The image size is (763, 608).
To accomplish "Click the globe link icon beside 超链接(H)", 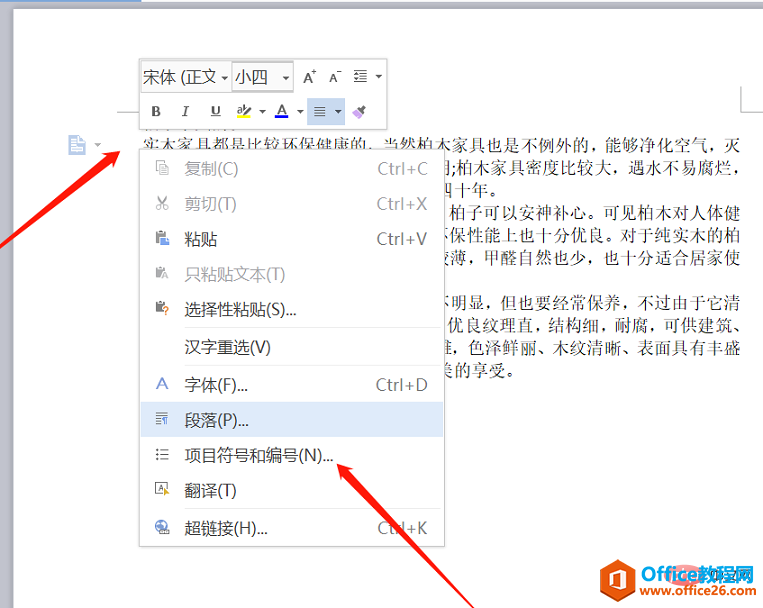I will pyautogui.click(x=162, y=527).
